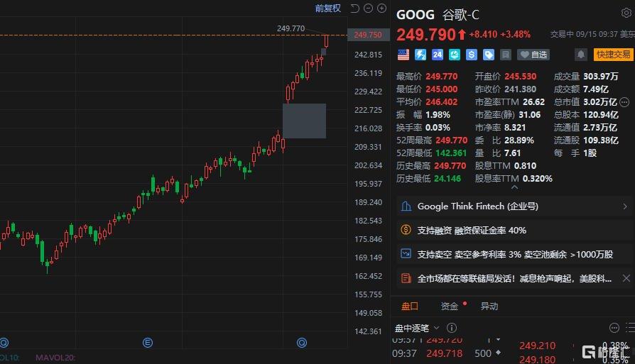Open 快捷交易 quick trade button
Screen dimensions: 635x364
(614, 55)
